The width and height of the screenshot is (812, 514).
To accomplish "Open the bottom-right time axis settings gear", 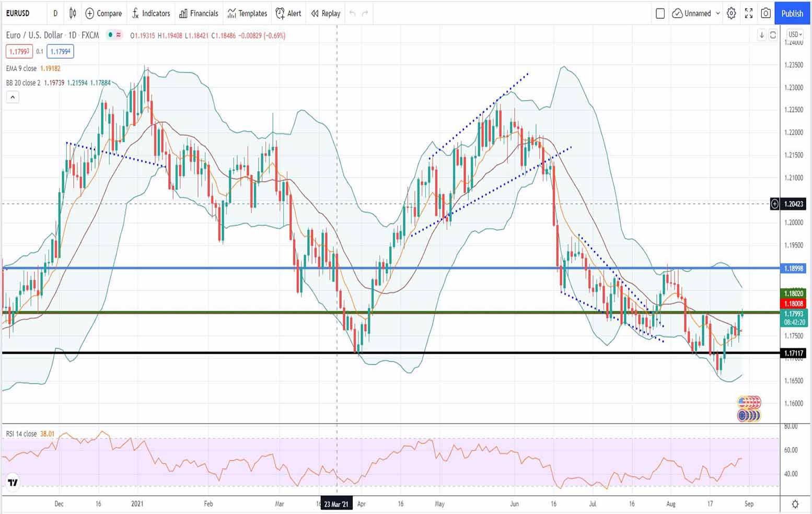I will 795,504.
